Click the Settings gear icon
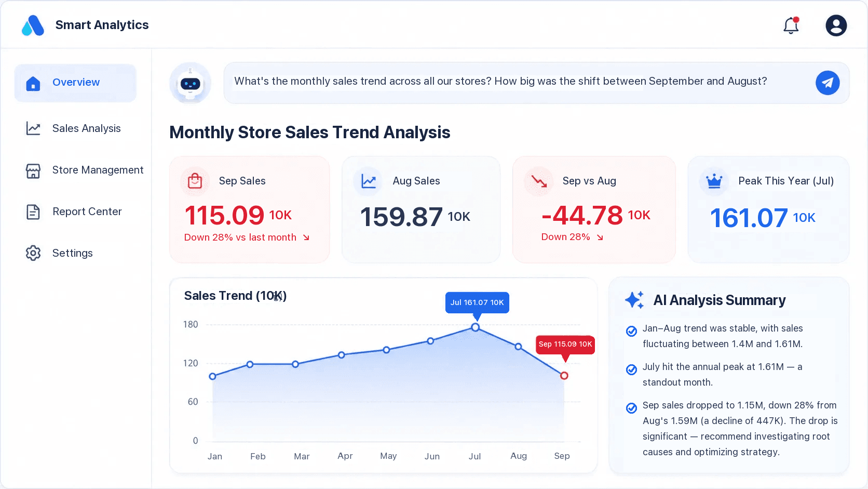Viewport: 868px width, 489px height. [x=33, y=253]
